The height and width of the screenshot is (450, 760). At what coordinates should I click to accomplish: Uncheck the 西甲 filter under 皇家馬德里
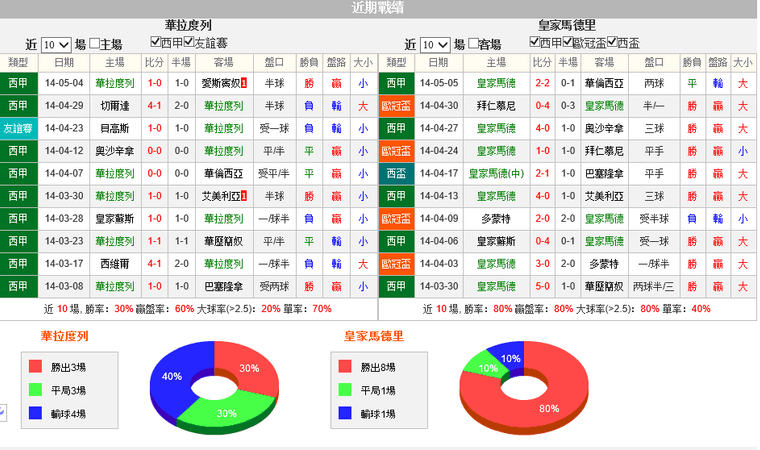pyautogui.click(x=534, y=42)
